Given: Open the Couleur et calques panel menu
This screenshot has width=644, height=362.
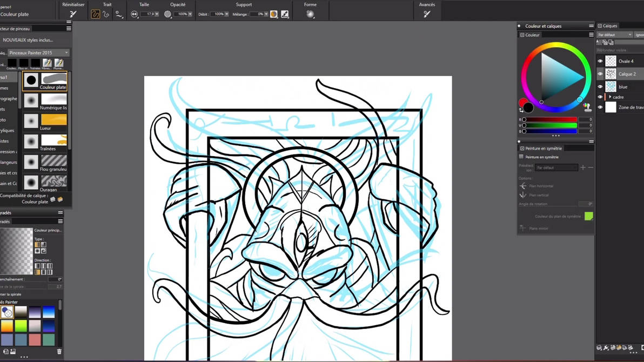Looking at the screenshot, I should 591,26.
